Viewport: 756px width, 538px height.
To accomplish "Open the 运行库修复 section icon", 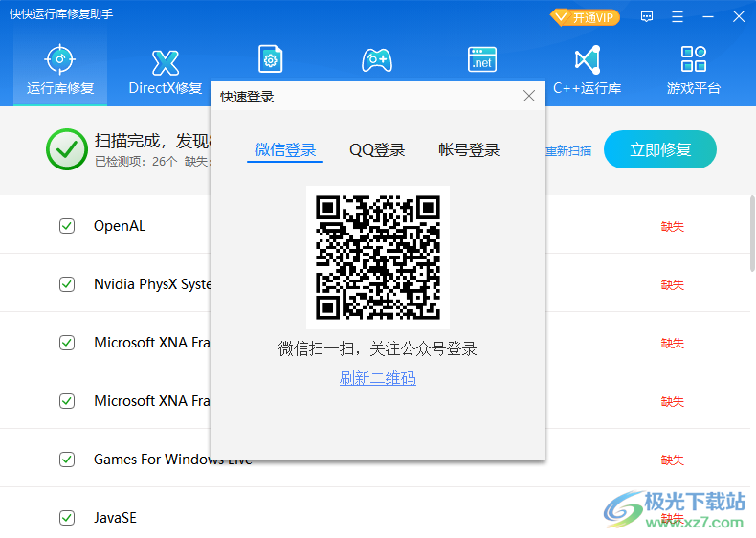I will [x=59, y=59].
